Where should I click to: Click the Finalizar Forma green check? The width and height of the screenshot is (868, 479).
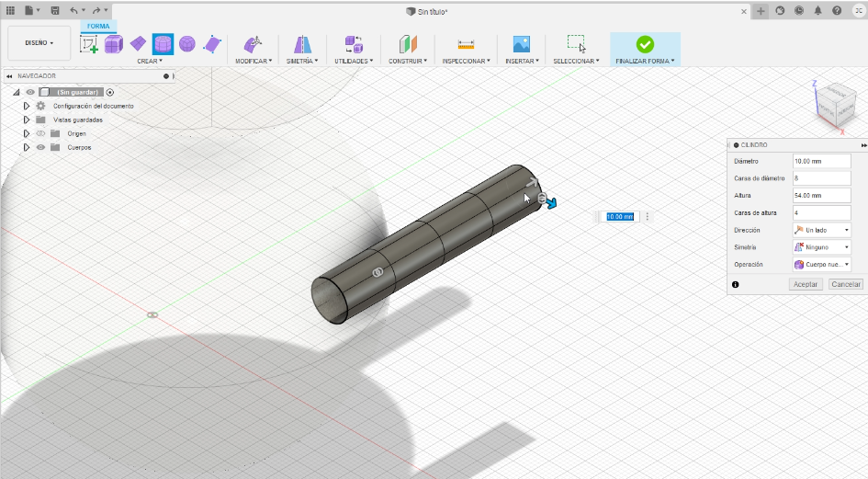click(x=645, y=44)
